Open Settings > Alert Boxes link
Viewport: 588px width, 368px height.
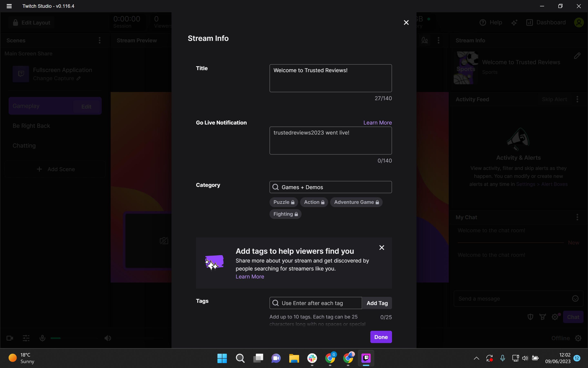click(542, 184)
